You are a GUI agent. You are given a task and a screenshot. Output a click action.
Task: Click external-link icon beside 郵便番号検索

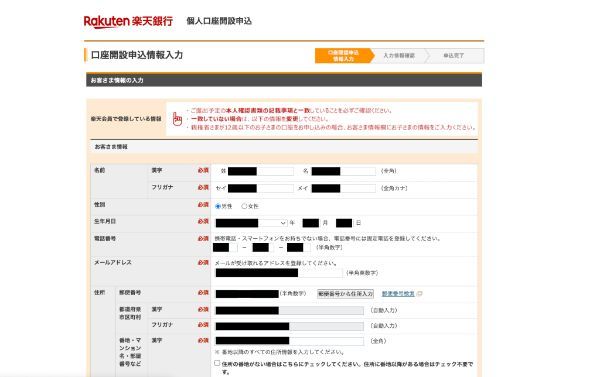tap(420, 294)
